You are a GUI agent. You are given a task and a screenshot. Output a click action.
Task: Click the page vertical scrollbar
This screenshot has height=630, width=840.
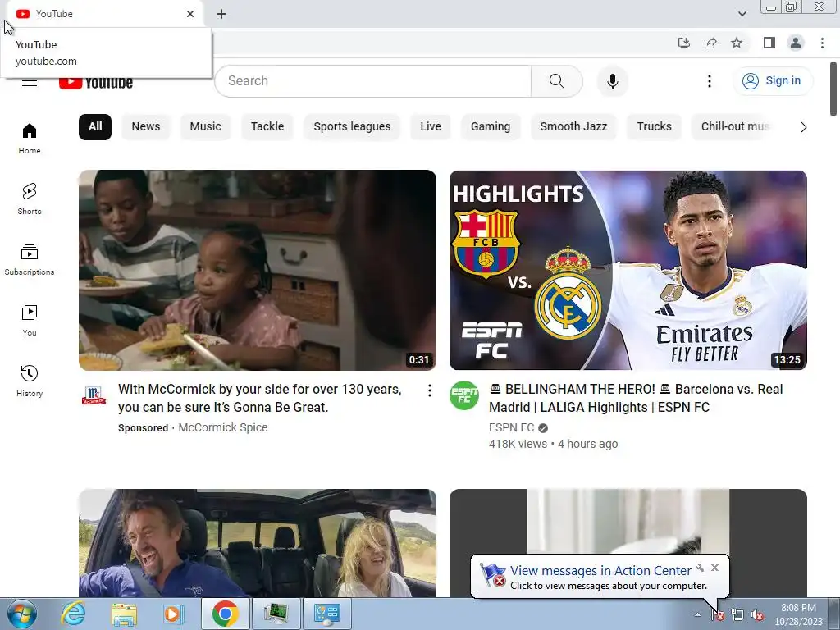(833, 89)
